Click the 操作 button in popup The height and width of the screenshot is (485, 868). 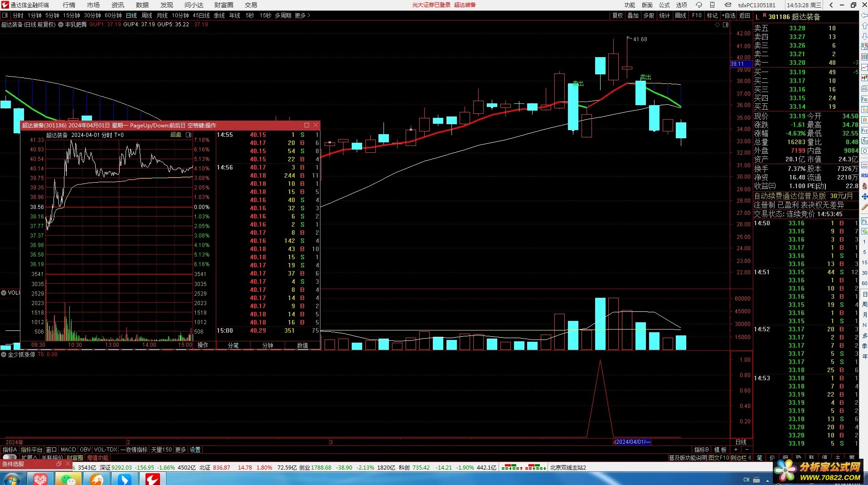[203, 345]
